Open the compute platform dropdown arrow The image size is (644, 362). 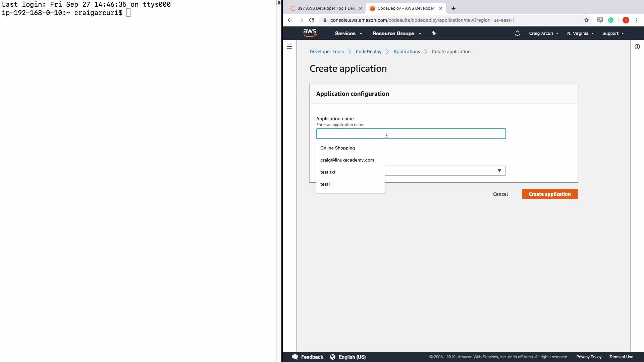pyautogui.click(x=499, y=171)
